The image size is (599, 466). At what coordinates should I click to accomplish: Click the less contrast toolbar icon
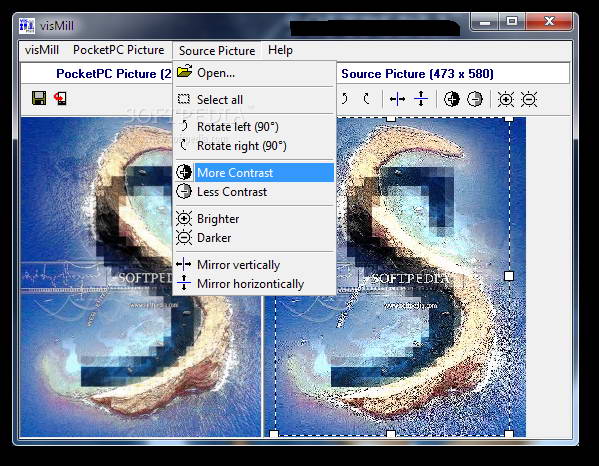click(x=475, y=99)
